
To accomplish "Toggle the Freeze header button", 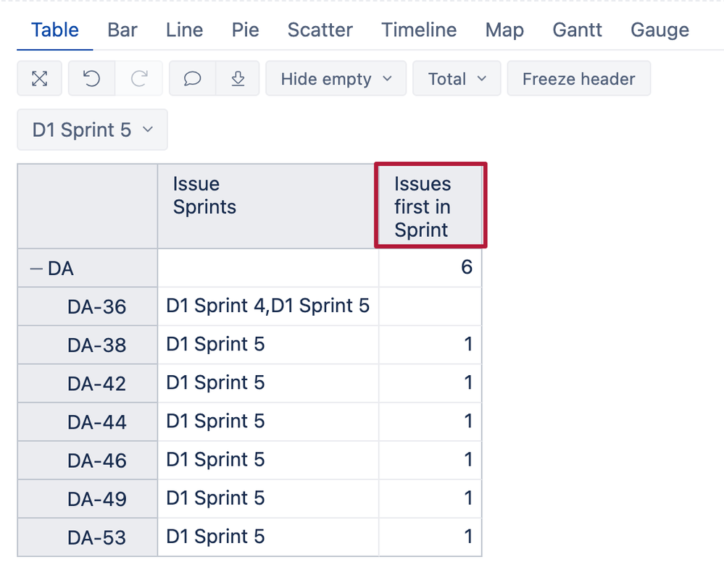I will 578,79.
